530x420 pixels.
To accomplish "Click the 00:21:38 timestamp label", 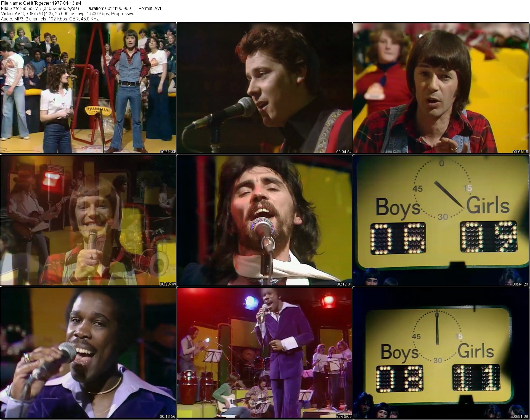I will (520, 416).
